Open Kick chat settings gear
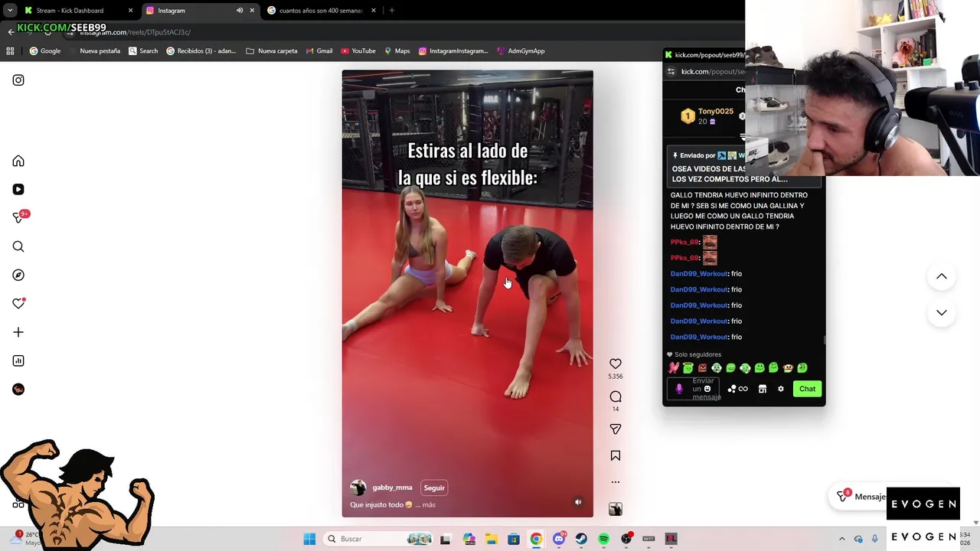Viewport: 980px width, 551px height. (x=781, y=389)
